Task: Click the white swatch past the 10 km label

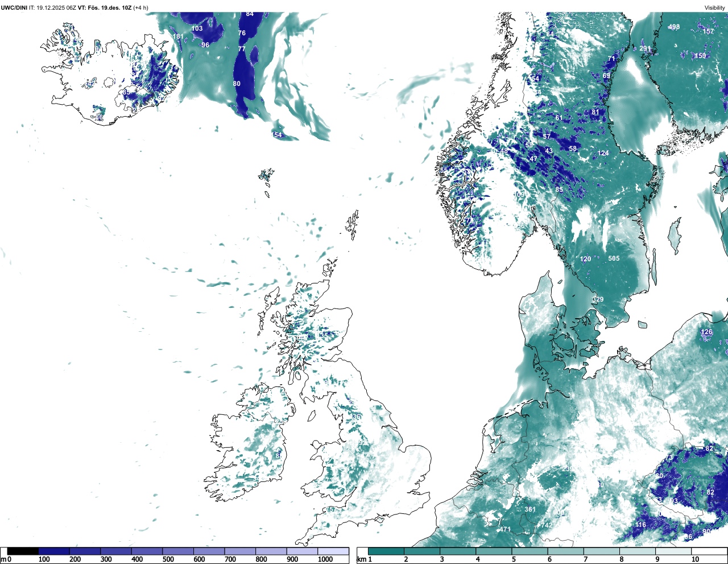Action: click(709, 551)
